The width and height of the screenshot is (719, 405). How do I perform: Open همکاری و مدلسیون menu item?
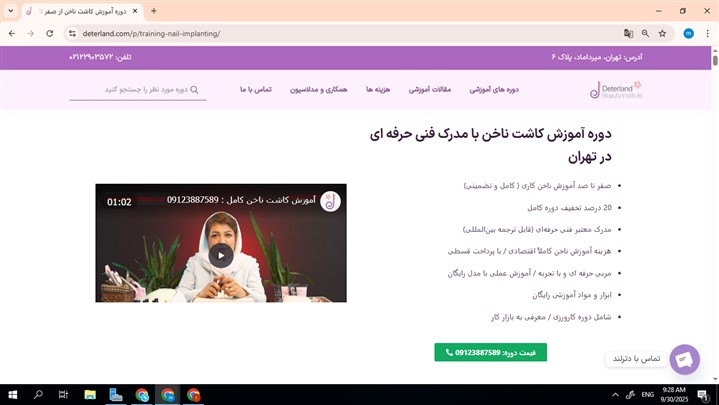[318, 89]
